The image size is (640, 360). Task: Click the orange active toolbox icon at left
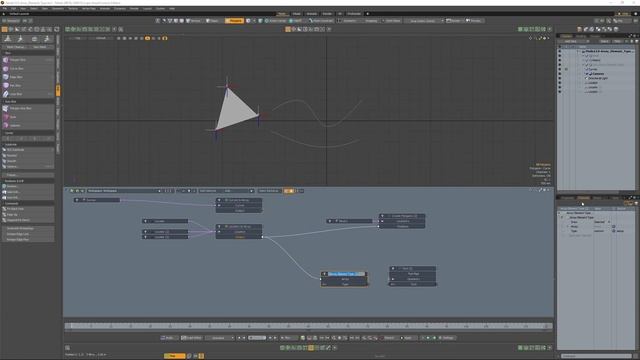tap(4, 29)
